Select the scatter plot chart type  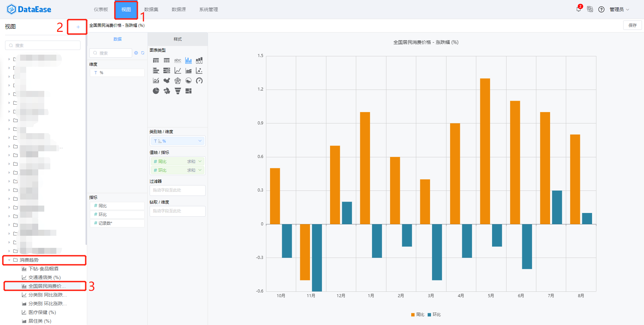(199, 70)
